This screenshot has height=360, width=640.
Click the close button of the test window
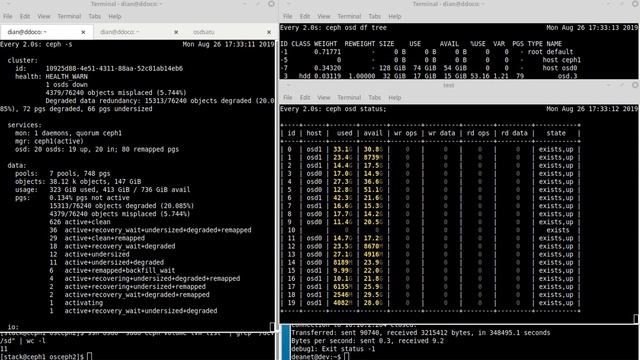(x=635, y=85)
